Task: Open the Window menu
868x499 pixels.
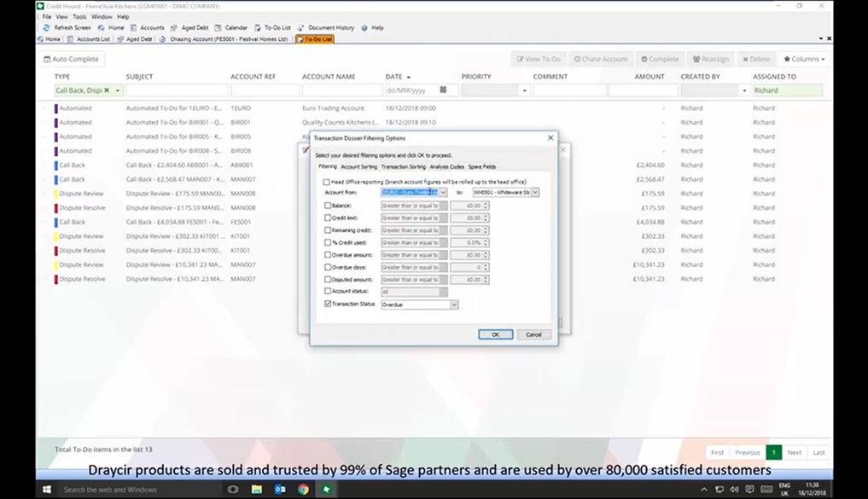Action: (102, 16)
